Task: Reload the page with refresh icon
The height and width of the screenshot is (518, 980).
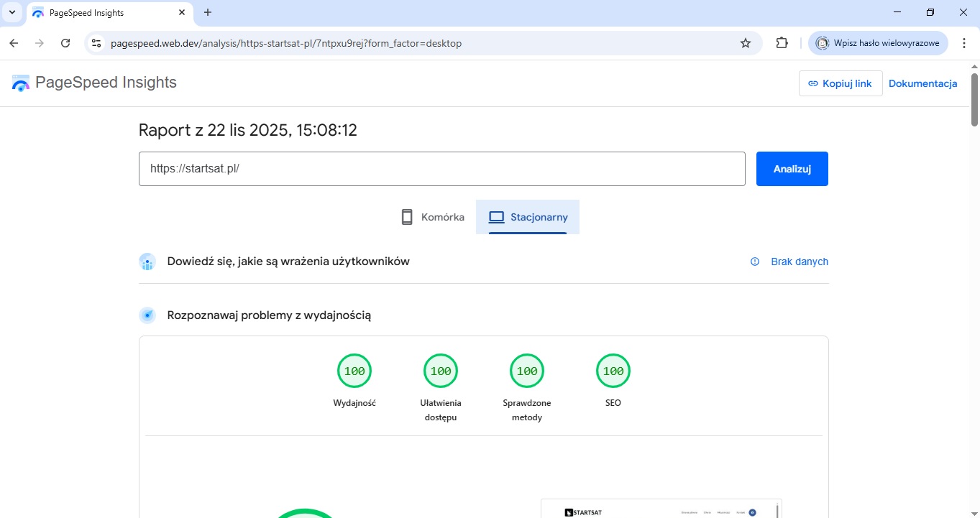Action: (65, 43)
